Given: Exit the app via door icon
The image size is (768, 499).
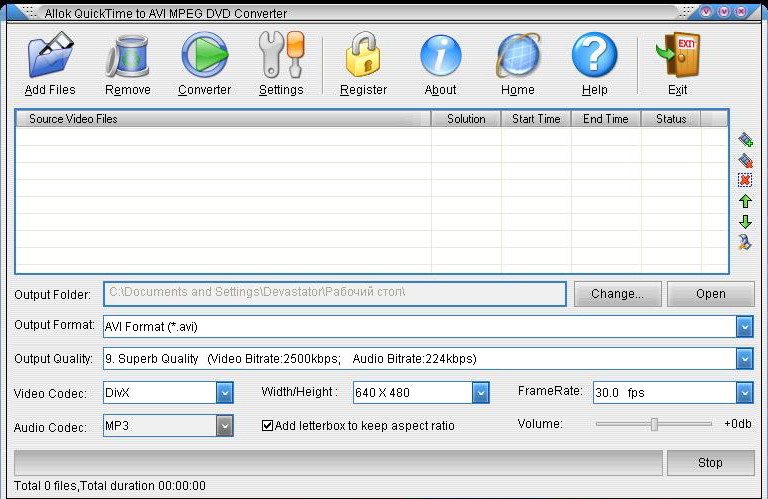Looking at the screenshot, I should (678, 54).
